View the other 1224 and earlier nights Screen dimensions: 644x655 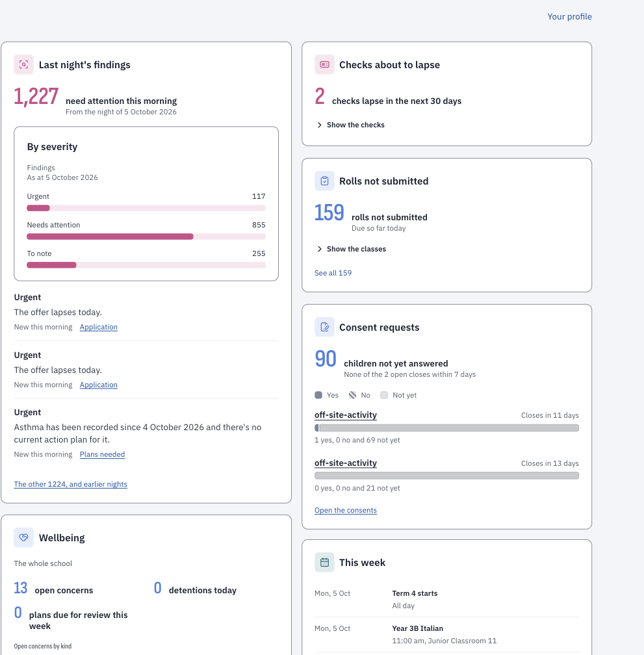(x=71, y=484)
